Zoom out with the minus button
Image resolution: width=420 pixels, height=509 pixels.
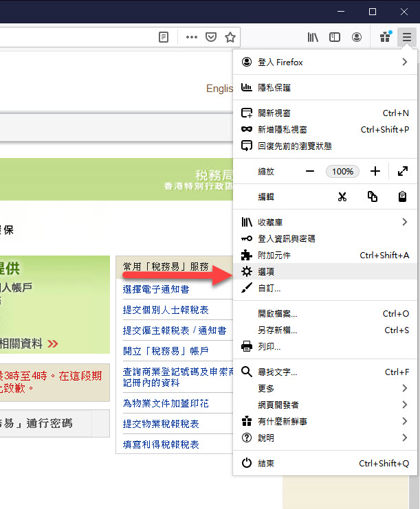(310, 172)
